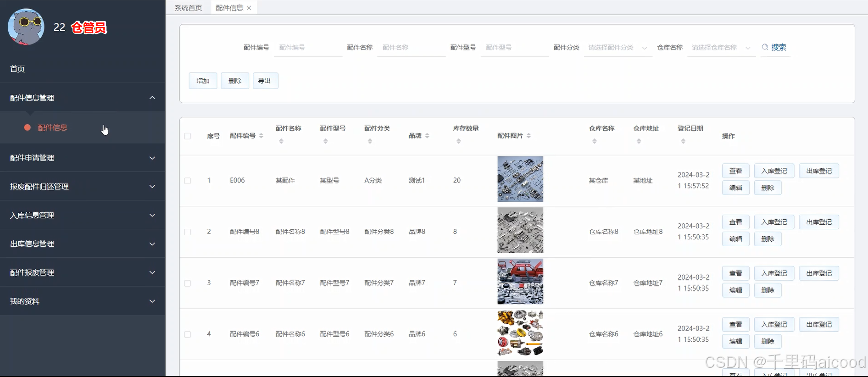868x377 pixels.
Task: Expand the 配件报废管理 menu
Action: click(x=83, y=272)
